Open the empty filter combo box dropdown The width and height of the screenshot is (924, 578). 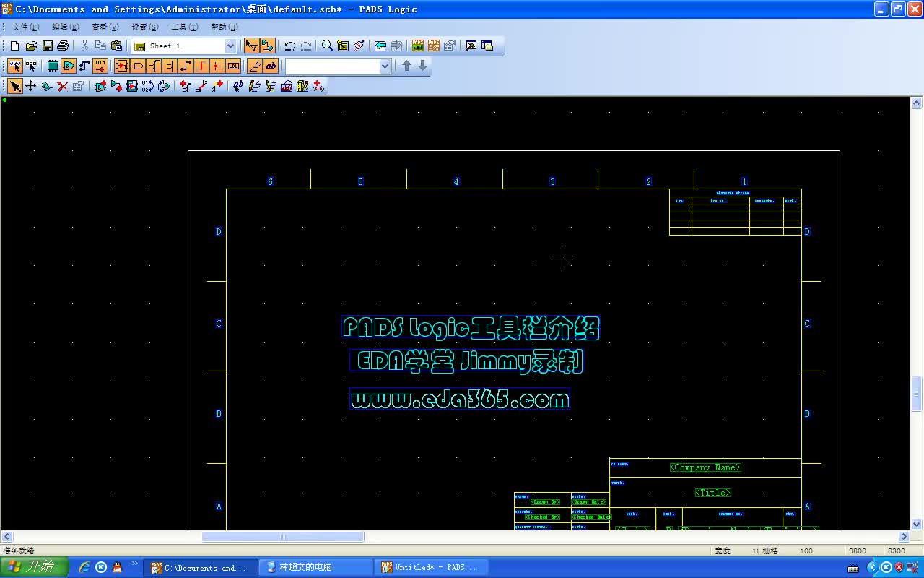click(x=385, y=66)
